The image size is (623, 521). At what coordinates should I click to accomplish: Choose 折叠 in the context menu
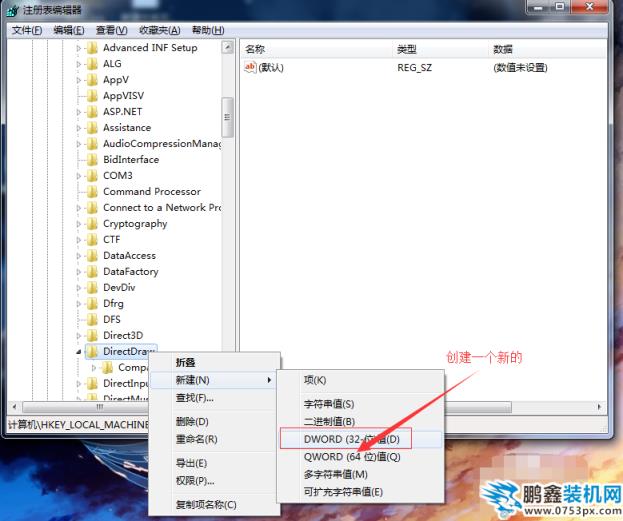coord(214,362)
